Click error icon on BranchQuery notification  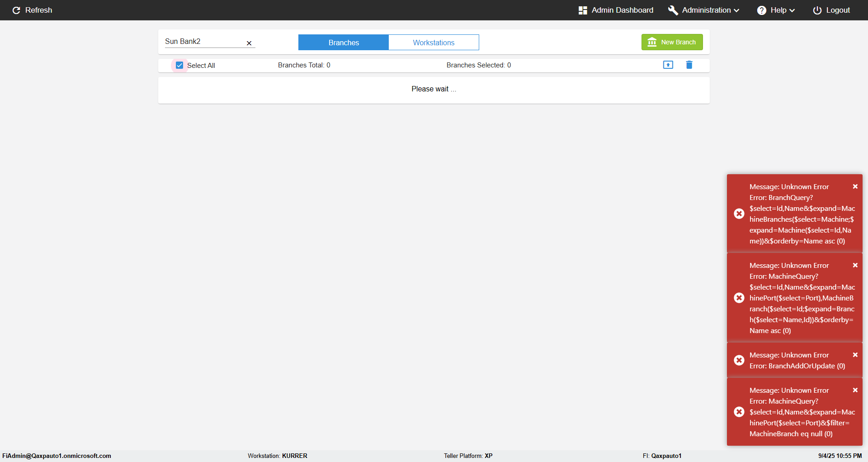click(739, 214)
